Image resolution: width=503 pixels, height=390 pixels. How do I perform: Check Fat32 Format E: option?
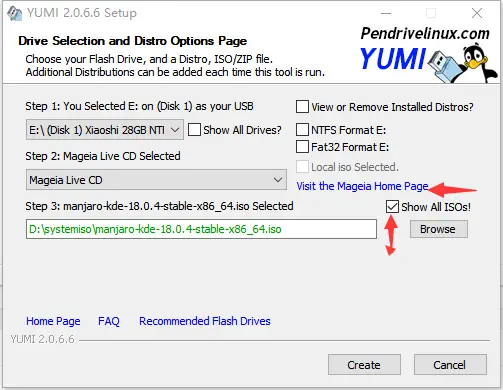(x=302, y=147)
